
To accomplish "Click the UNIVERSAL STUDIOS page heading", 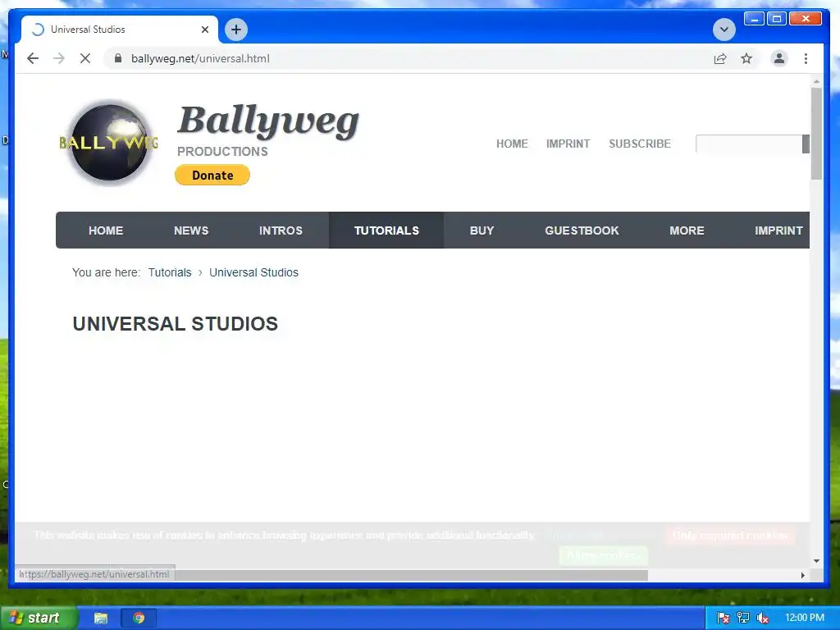I will pyautogui.click(x=176, y=323).
